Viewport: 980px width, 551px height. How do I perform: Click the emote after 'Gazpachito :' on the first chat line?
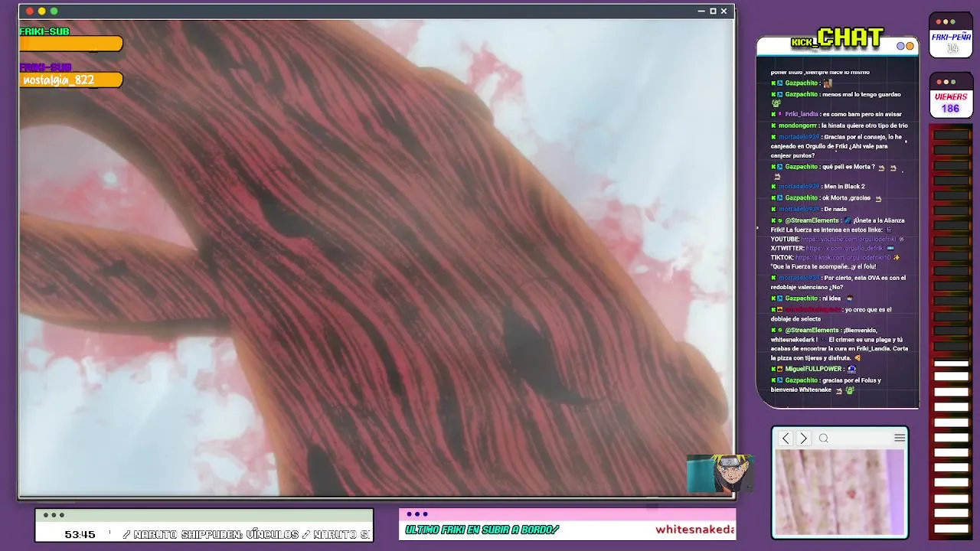pyautogui.click(x=828, y=83)
